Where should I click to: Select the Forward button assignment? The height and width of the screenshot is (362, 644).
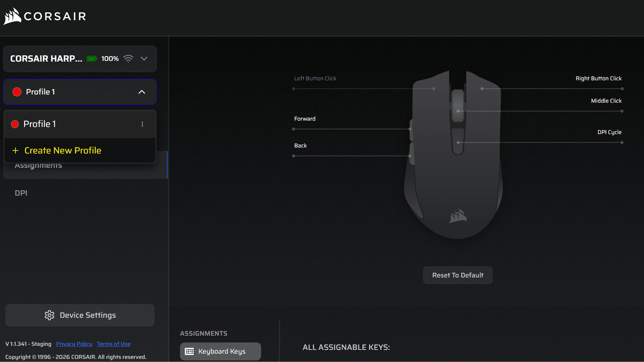[305, 119]
